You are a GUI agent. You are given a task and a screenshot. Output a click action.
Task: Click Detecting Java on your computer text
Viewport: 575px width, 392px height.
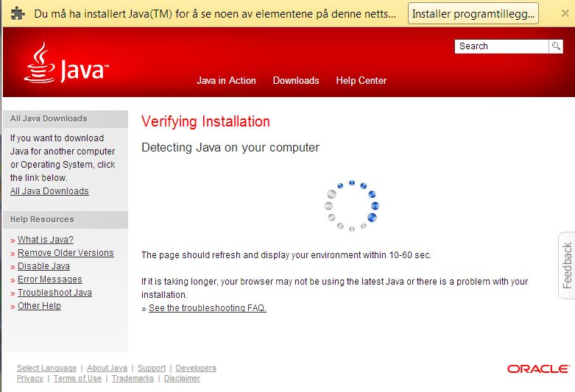click(230, 147)
